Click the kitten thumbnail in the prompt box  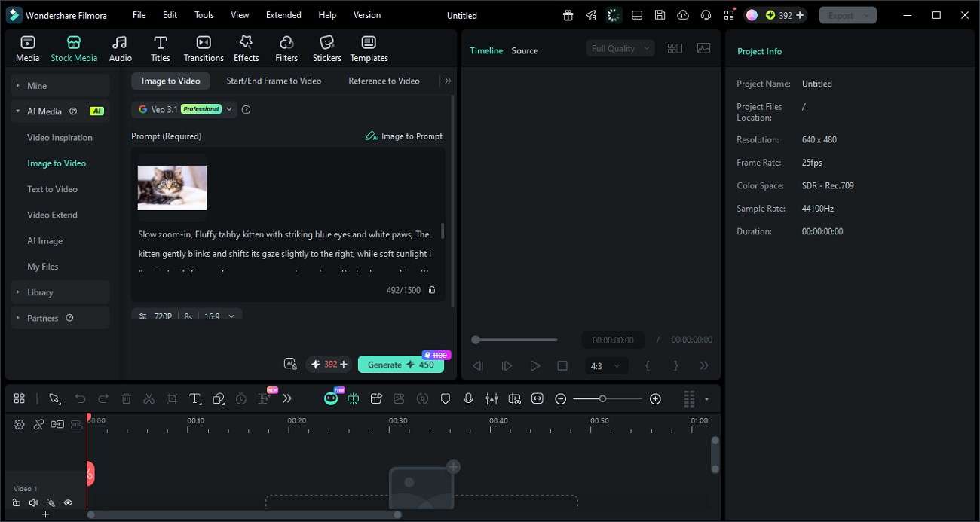172,187
